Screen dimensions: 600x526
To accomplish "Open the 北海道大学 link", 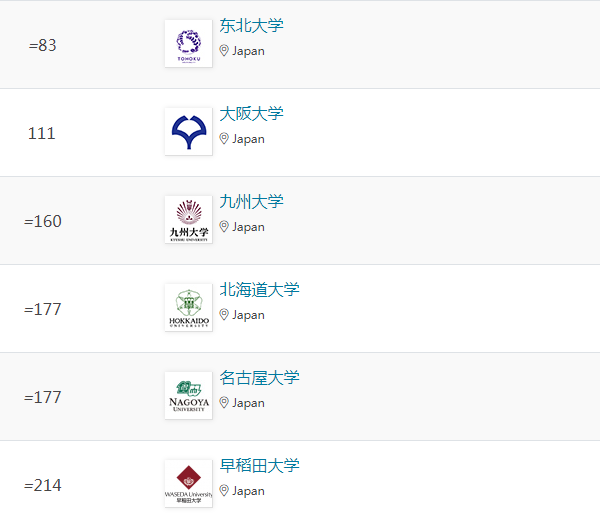I will (259, 290).
